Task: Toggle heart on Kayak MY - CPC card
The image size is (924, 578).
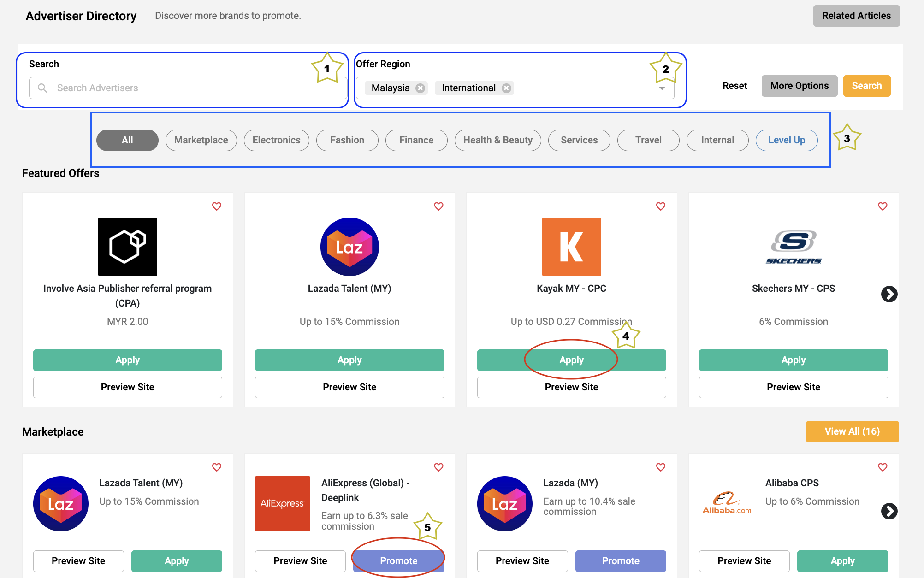Action: (x=661, y=206)
